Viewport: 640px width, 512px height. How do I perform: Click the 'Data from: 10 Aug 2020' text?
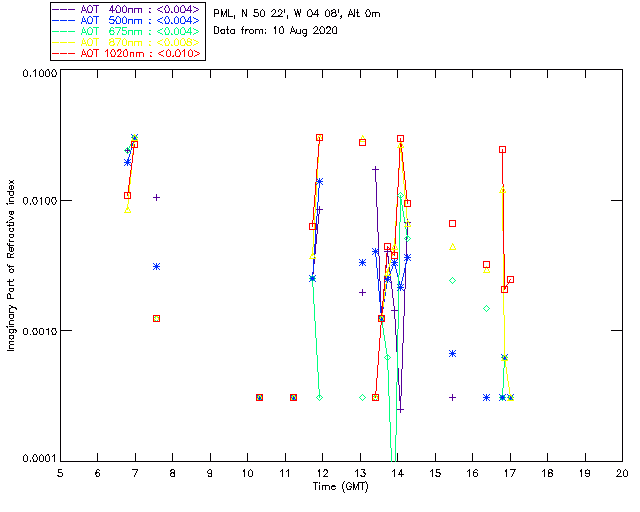pos(275,31)
